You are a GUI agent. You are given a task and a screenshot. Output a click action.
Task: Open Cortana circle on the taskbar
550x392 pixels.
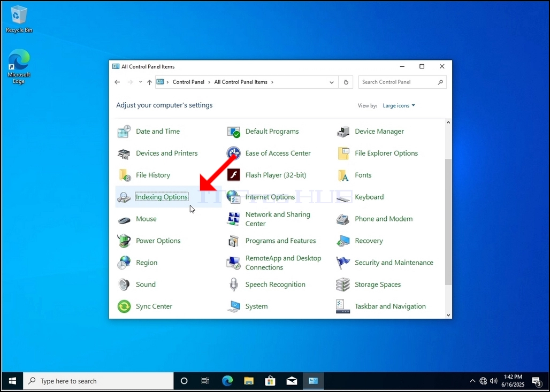tap(184, 381)
